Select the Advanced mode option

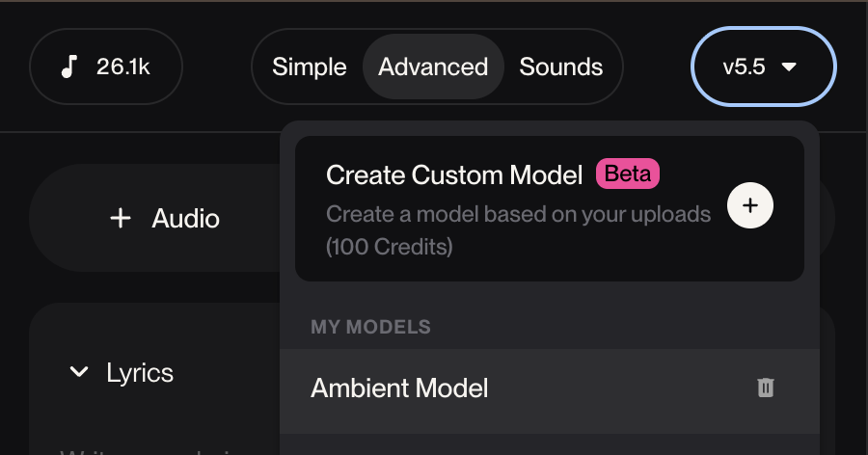[x=433, y=67]
